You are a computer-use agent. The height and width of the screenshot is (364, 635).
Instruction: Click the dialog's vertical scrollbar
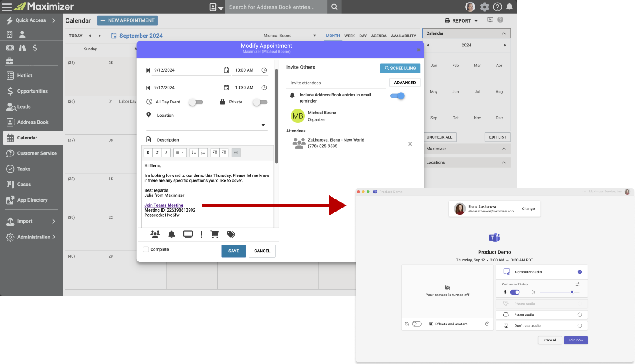pos(276,117)
